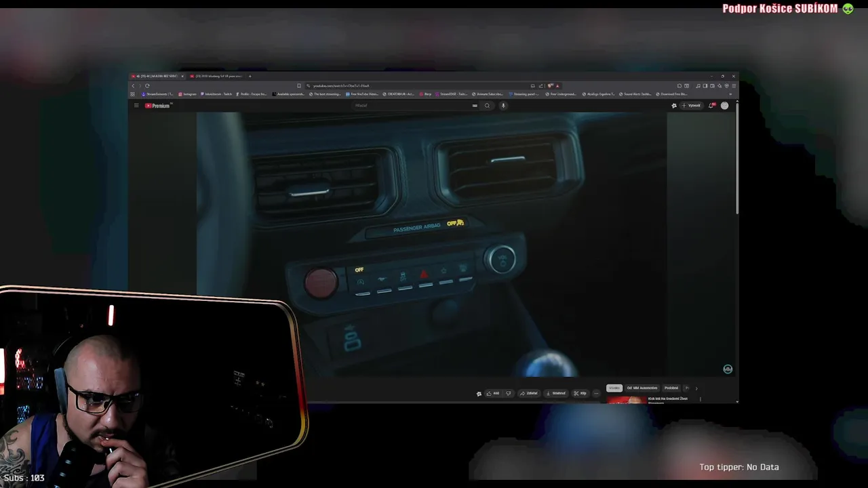This screenshot has width=868, height=488.
Task: Open the Sound Alerts bookmark
Action: click(x=635, y=94)
